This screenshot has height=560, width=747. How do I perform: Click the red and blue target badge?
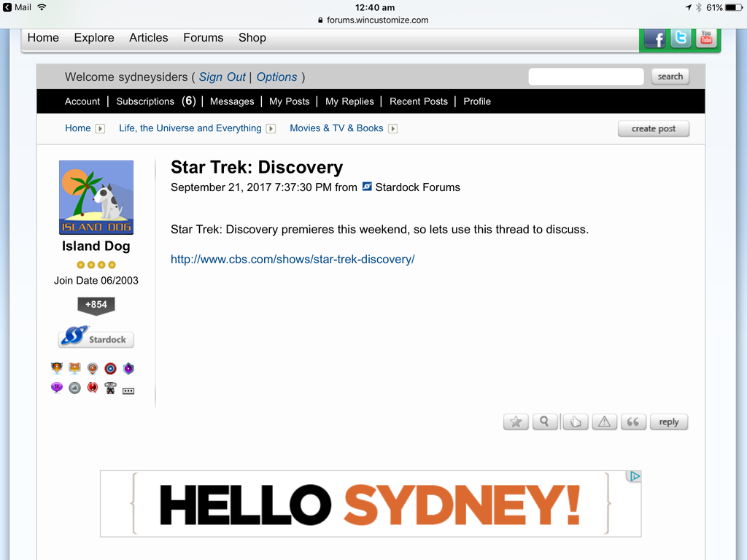point(111,368)
